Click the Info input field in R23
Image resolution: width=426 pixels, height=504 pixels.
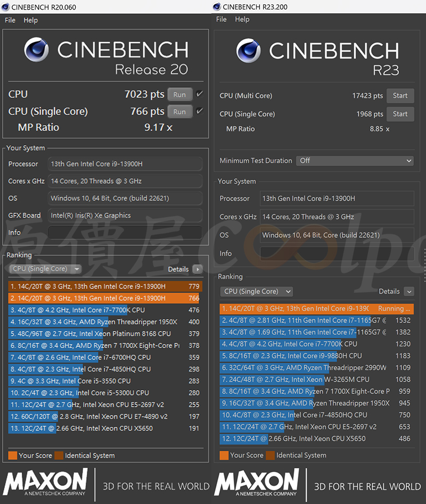337,253
